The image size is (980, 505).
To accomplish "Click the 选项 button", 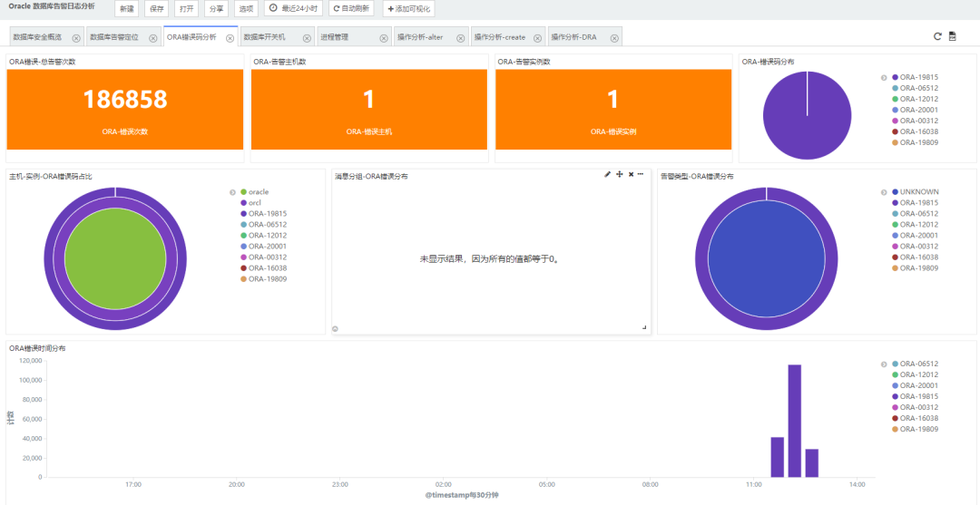I will (x=246, y=9).
